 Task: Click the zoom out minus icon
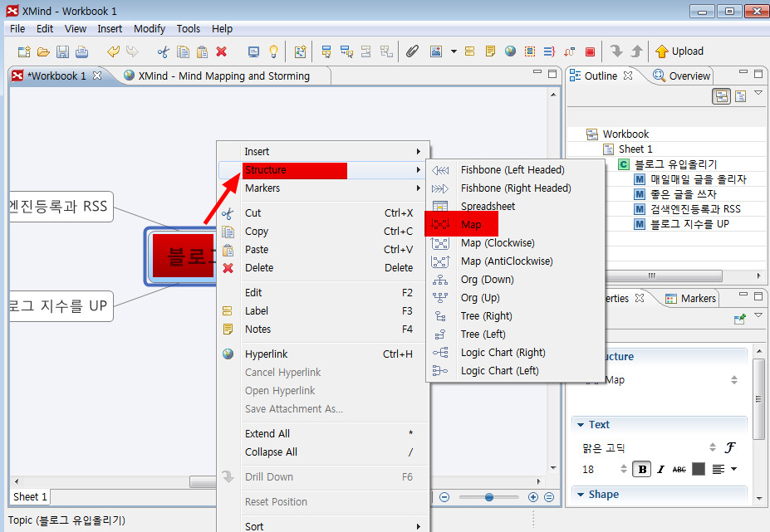(x=444, y=497)
